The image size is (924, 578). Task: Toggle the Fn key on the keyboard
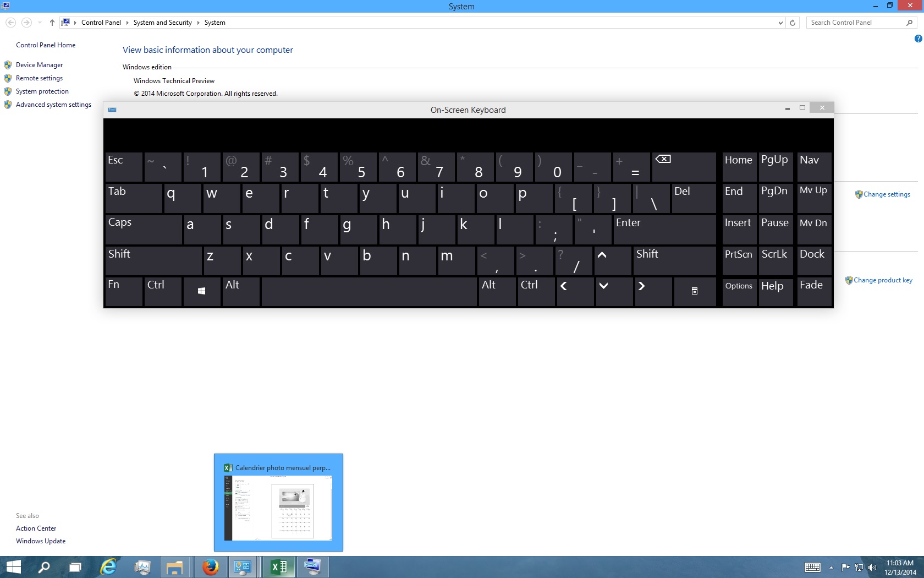coord(124,291)
